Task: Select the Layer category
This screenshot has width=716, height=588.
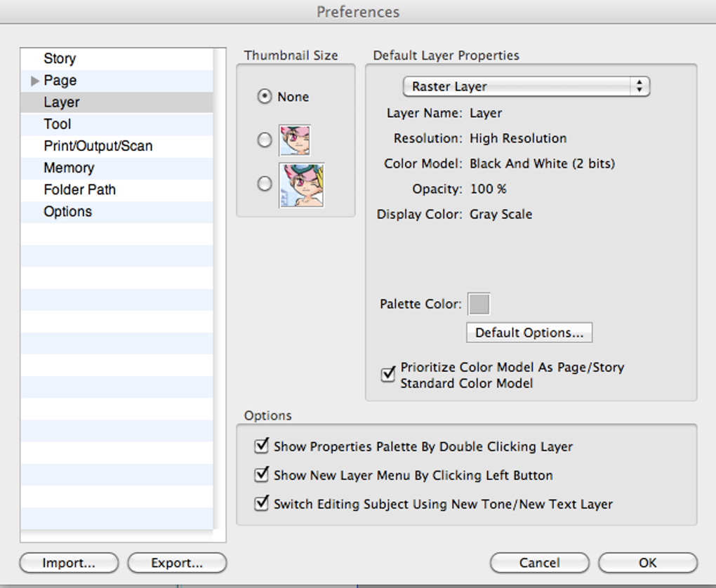Action: coord(117,102)
